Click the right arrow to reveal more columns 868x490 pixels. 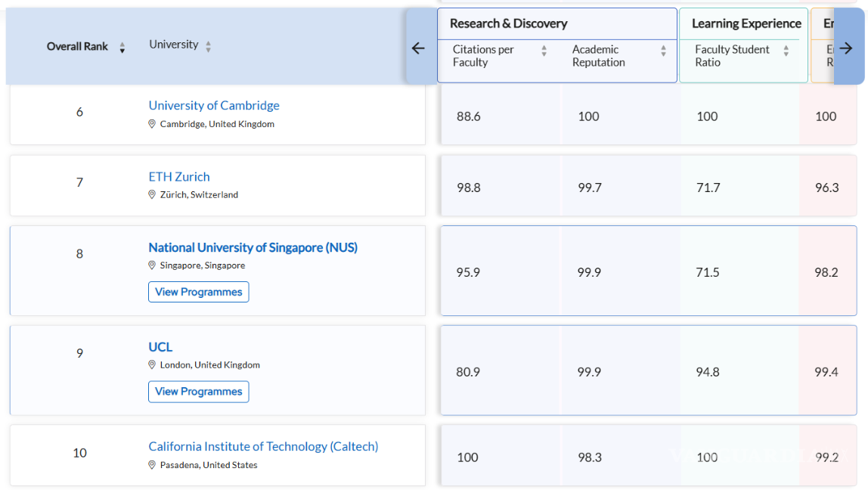click(x=846, y=48)
